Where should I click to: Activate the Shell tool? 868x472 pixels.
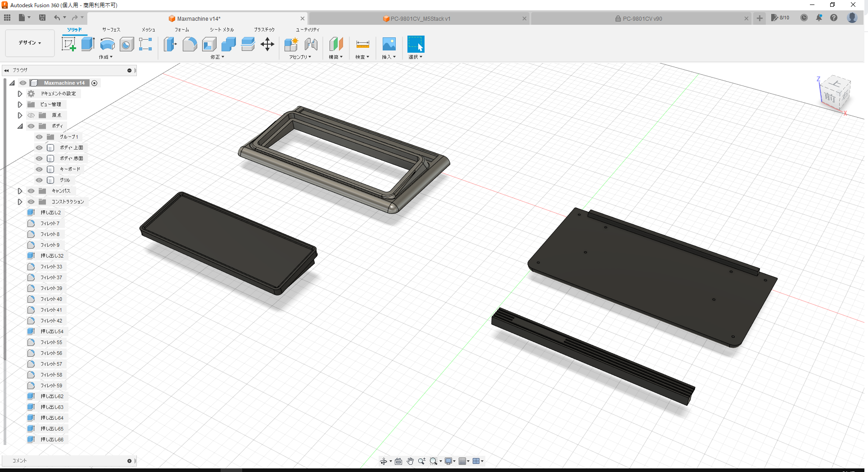[x=209, y=44]
